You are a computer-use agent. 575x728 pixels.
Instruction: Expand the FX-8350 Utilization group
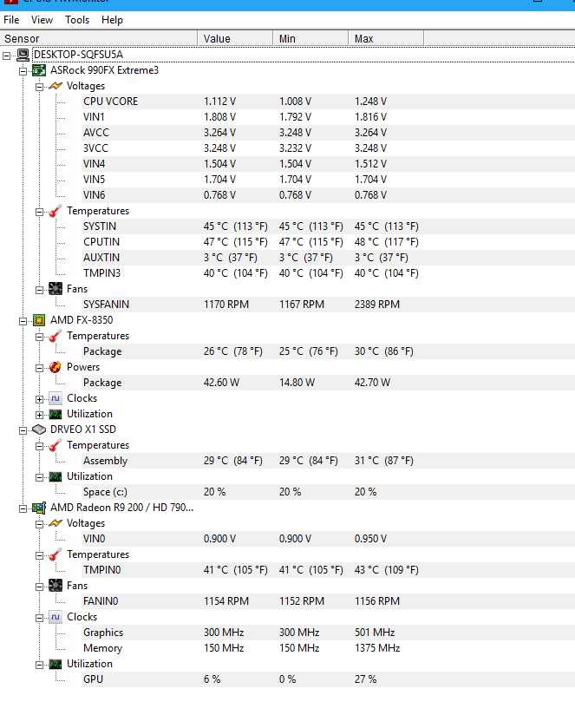[x=39, y=415]
